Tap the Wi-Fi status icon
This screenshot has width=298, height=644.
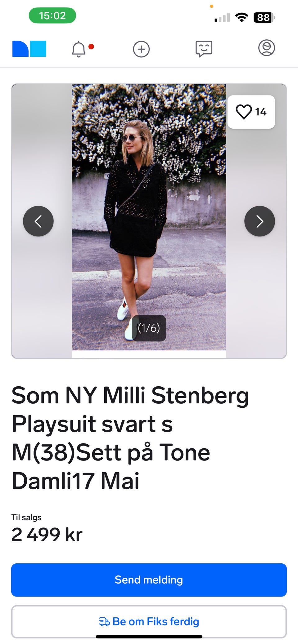coord(242,17)
